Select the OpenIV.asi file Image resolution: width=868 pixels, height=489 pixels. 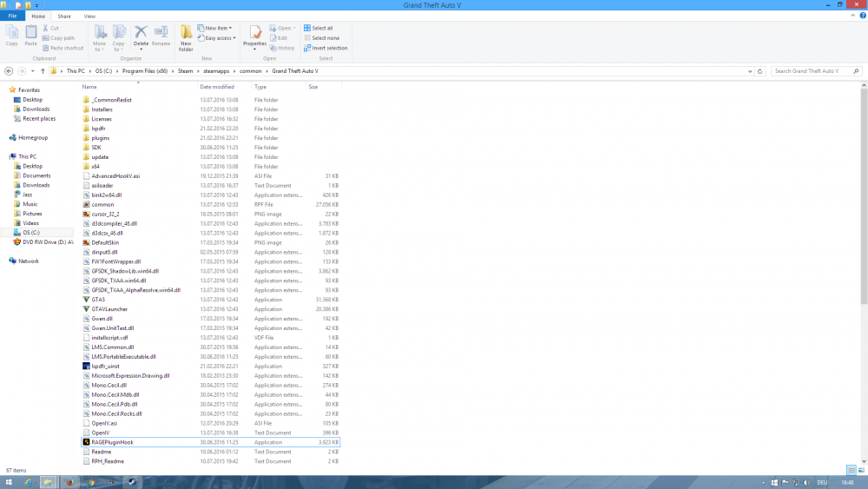click(x=104, y=423)
